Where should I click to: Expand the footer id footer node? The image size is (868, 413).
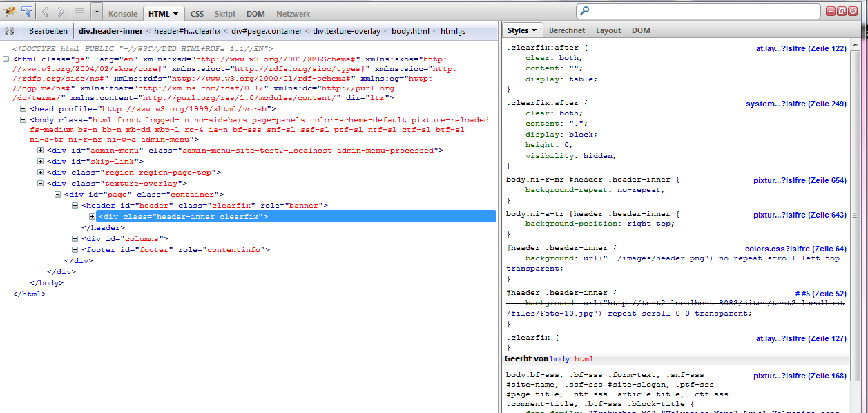click(x=75, y=250)
